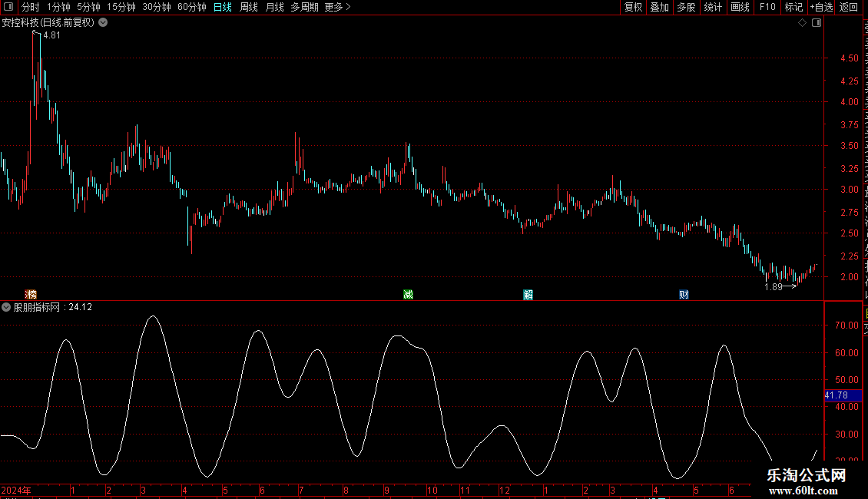Click month 11 on the time axis

tap(465, 490)
